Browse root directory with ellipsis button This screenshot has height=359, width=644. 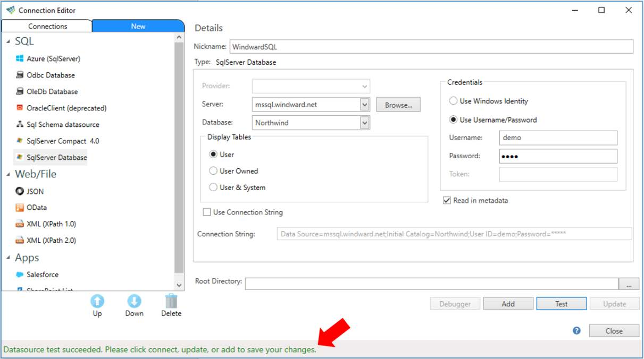point(629,284)
